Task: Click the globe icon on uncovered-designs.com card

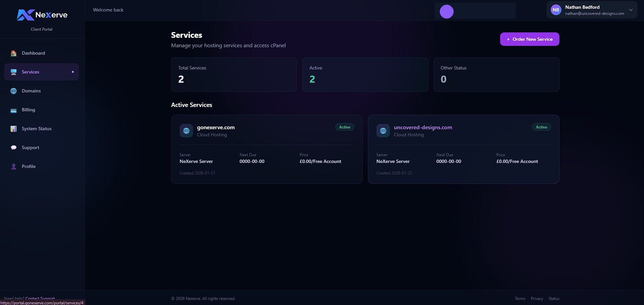Action: (x=383, y=131)
